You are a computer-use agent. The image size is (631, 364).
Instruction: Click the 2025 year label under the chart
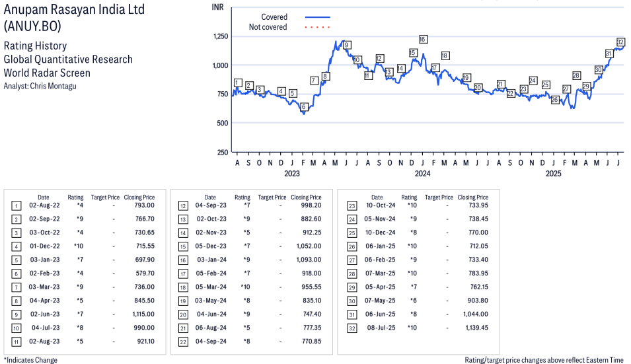coord(553,173)
